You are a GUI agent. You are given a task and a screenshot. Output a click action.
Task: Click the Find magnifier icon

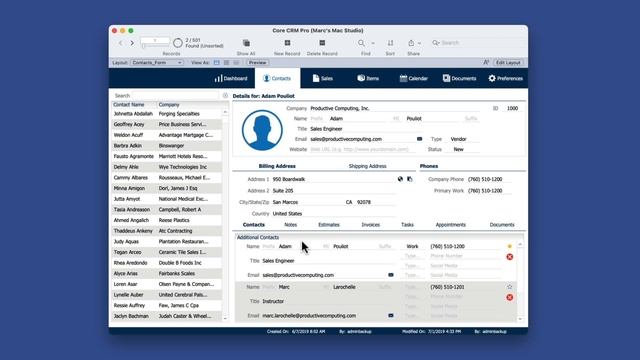tap(361, 43)
